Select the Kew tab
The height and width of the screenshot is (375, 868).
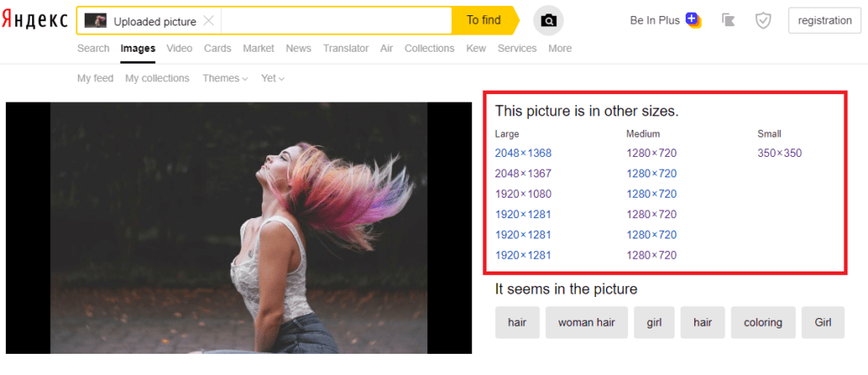coord(476,48)
